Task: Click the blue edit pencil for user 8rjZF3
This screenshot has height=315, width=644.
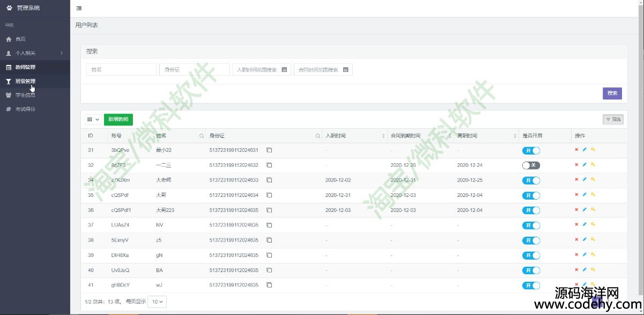Action: (x=584, y=165)
